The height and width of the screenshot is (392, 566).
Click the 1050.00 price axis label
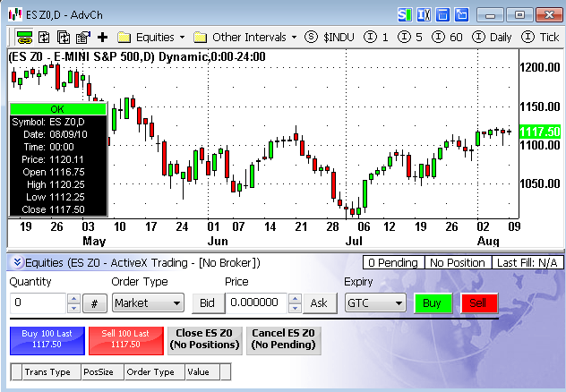pyautogui.click(x=540, y=184)
